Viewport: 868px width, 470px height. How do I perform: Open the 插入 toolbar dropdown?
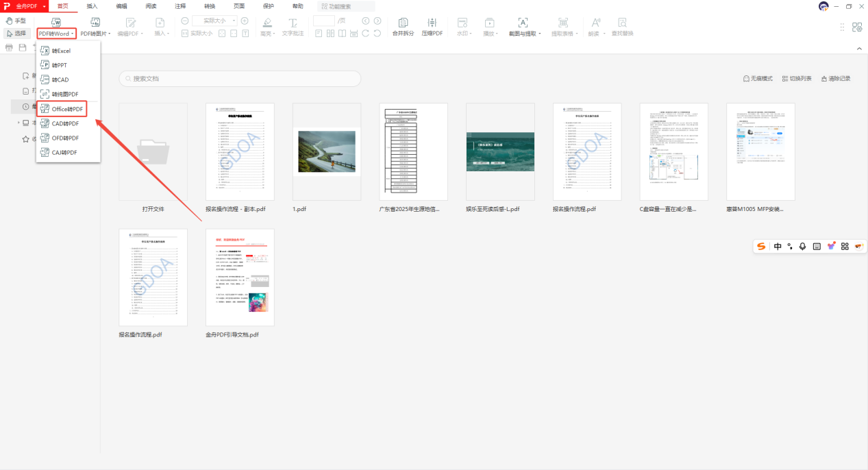(x=162, y=33)
